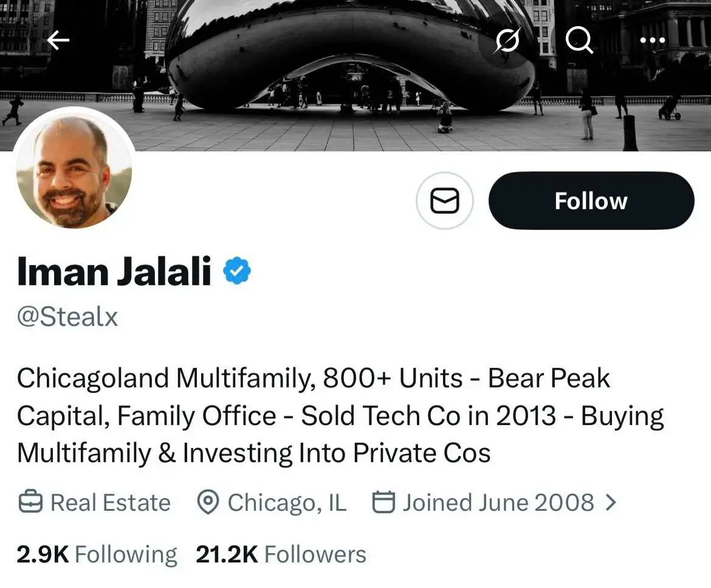711x588 pixels.
Task: Tap the Iman Jalali display name
Action: 114,271
